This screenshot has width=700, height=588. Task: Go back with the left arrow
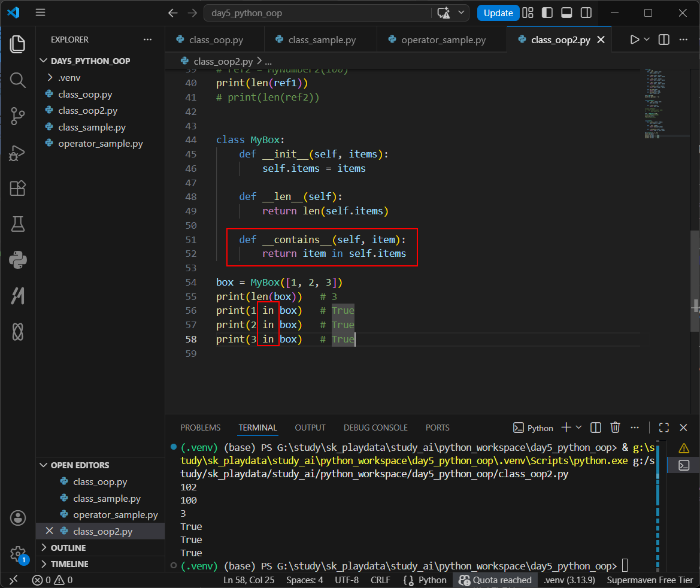pyautogui.click(x=173, y=13)
